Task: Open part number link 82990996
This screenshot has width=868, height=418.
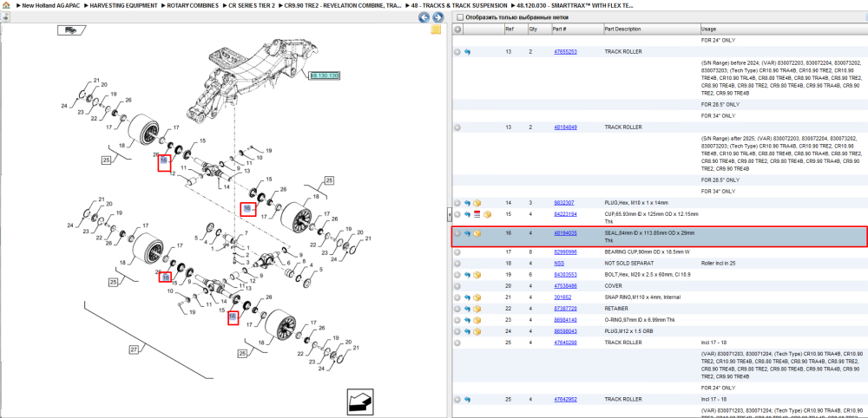Action: pos(565,252)
